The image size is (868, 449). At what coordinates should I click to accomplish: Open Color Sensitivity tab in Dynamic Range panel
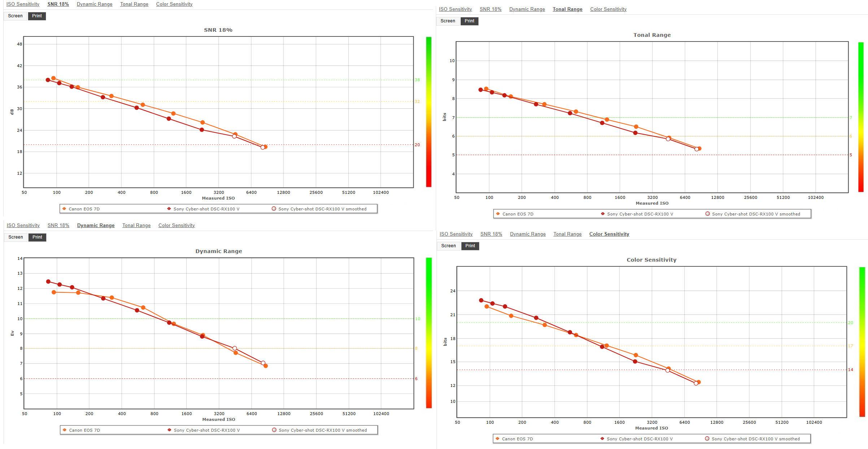(177, 226)
